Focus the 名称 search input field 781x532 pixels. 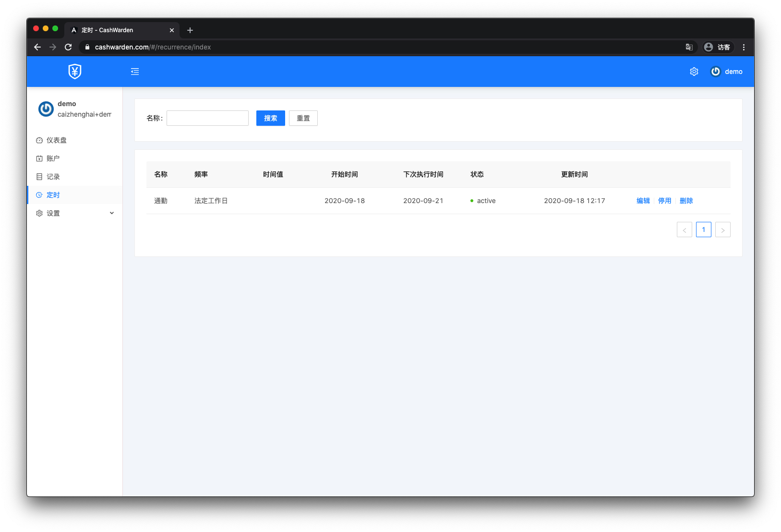[x=207, y=118]
